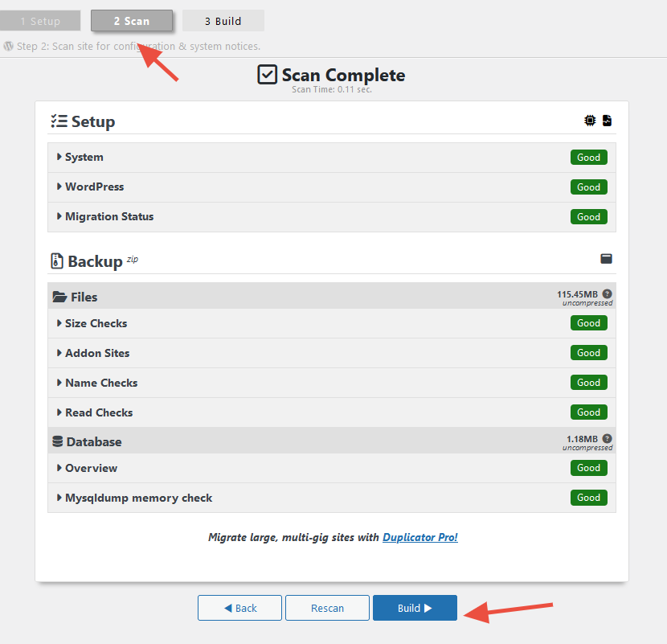This screenshot has height=644, width=667.
Task: Click the Good badge on the WordPress row
Action: [588, 187]
